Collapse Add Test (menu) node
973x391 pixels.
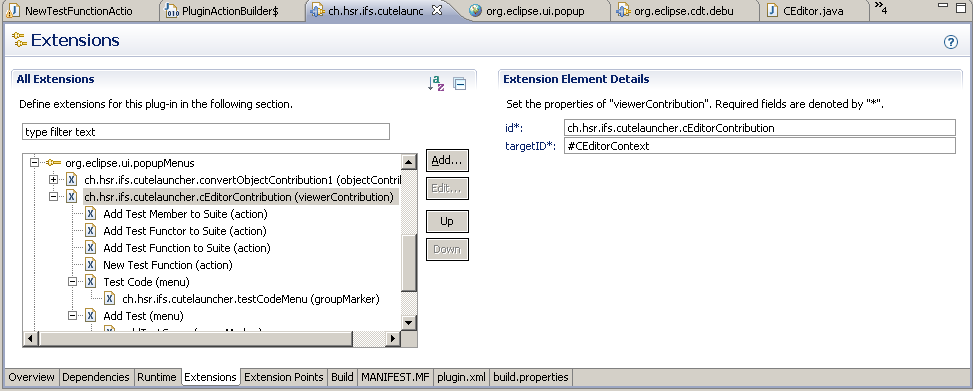point(73,316)
